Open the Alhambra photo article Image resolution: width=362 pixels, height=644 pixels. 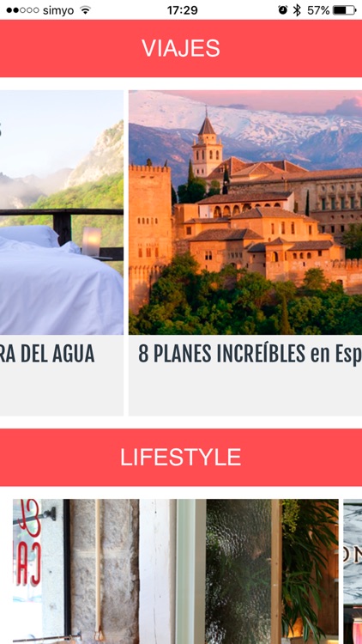[245, 212]
